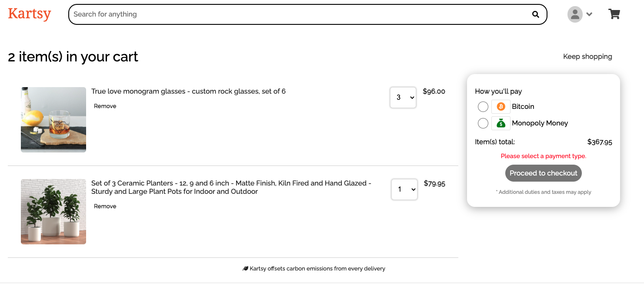Click the Kartsy logo
The width and height of the screenshot is (644, 294).
point(30,14)
